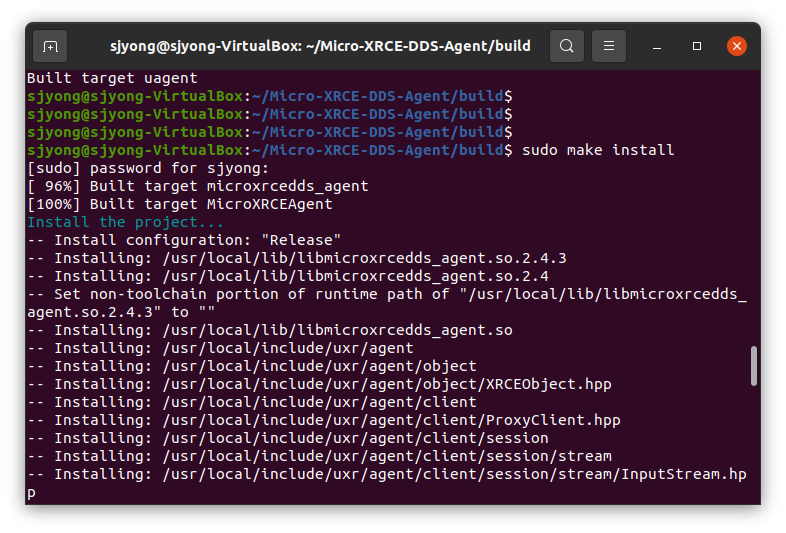Click the line ending in libmicroxrcedds_agent.so
This screenshot has height=533, width=786.
[270, 330]
